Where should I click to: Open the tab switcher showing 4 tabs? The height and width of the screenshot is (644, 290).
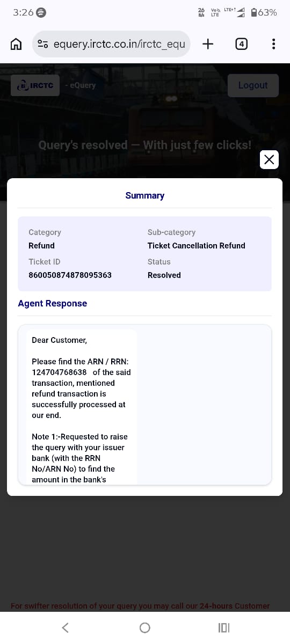point(242,44)
